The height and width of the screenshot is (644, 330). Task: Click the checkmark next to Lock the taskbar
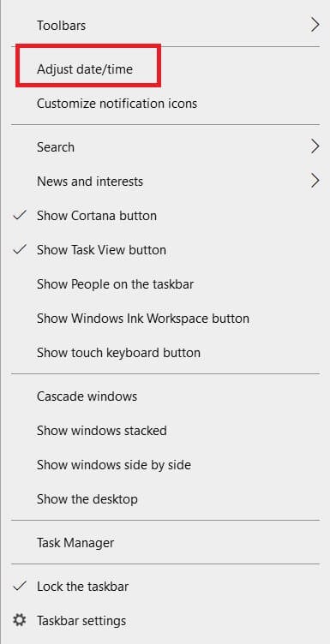tap(20, 586)
